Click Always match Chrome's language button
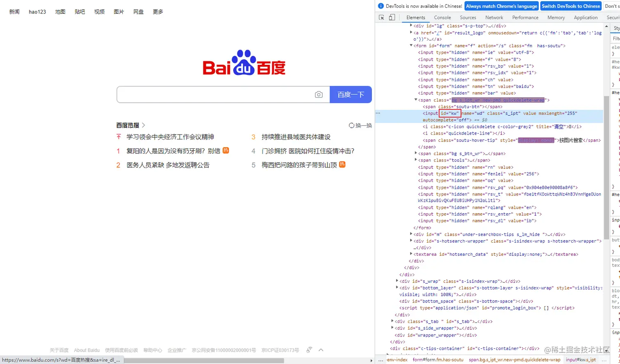The height and width of the screenshot is (364, 620). click(501, 6)
